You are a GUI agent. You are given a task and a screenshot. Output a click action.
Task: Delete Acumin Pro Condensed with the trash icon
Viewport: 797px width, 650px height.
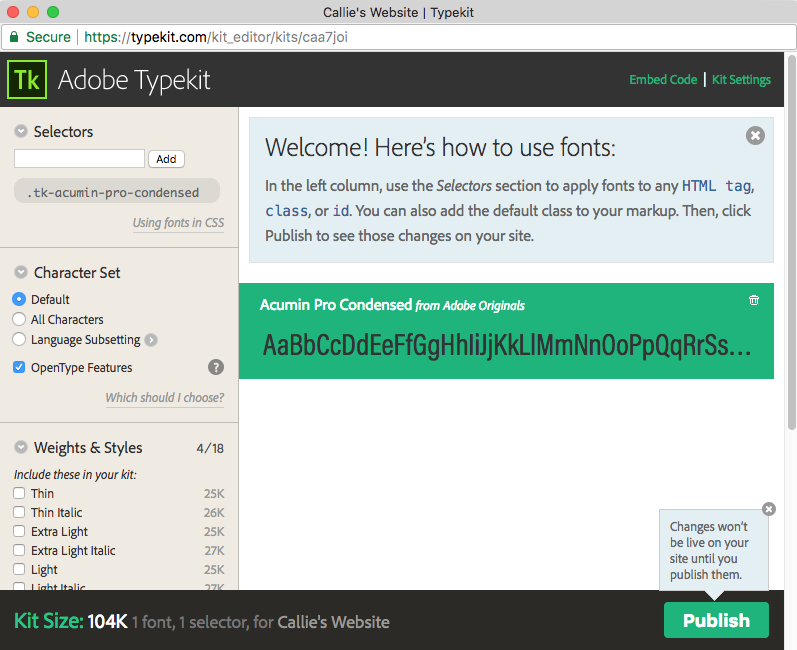pyautogui.click(x=754, y=300)
